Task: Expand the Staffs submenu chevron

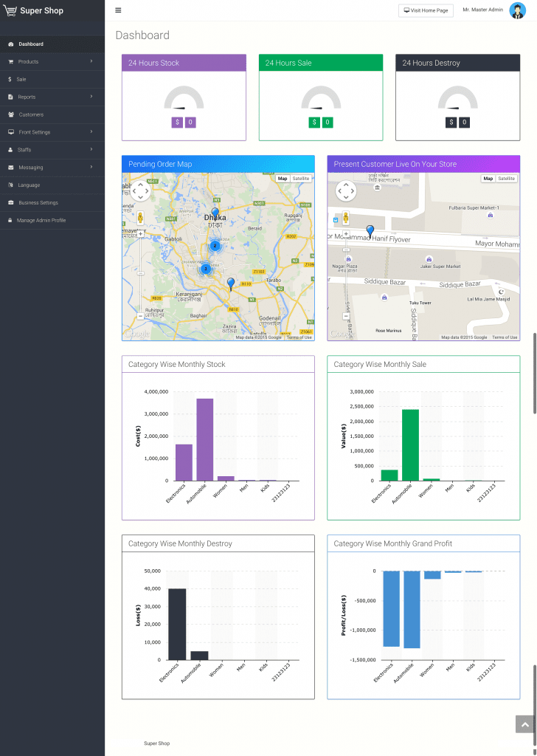Action: [x=91, y=149]
